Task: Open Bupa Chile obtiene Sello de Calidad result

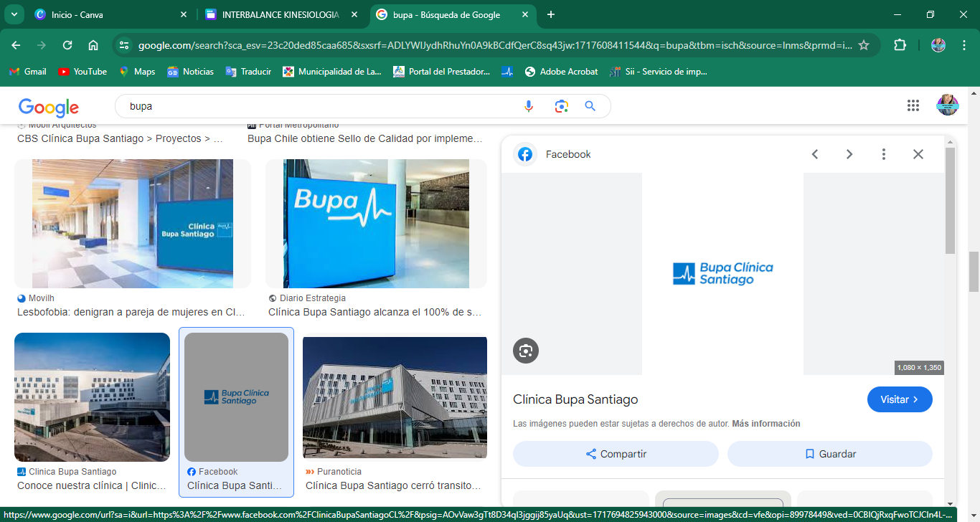Action: pyautogui.click(x=365, y=138)
